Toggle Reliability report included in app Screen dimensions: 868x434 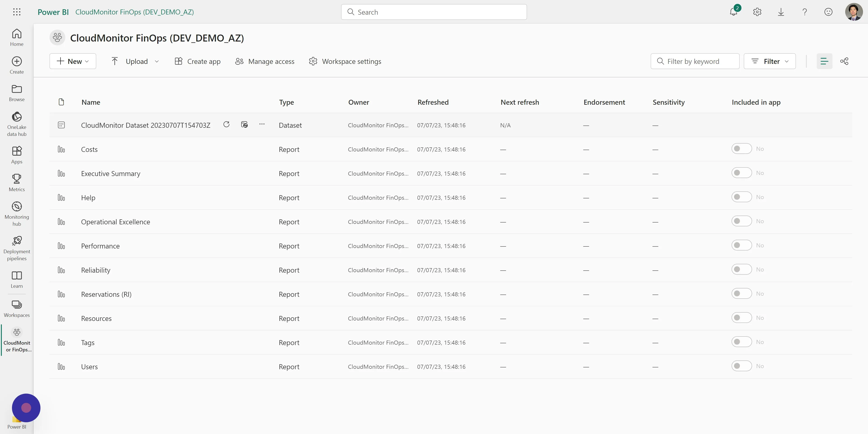coord(741,269)
